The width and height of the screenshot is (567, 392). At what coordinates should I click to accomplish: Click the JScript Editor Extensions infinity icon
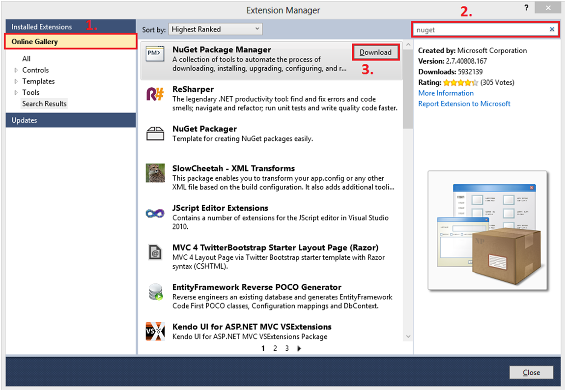point(155,213)
